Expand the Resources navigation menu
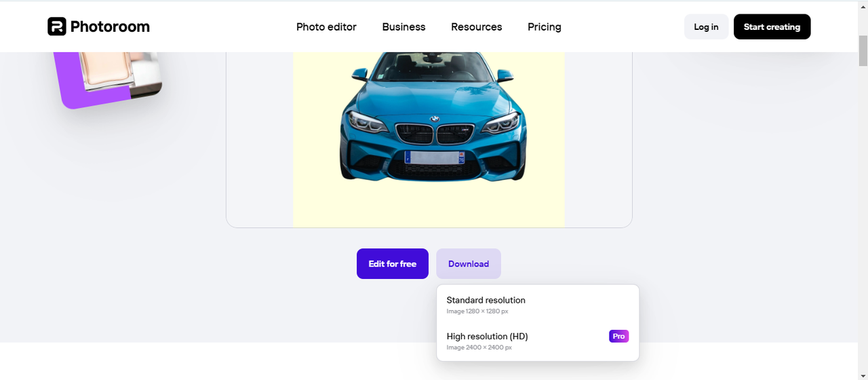The height and width of the screenshot is (380, 868). click(476, 27)
